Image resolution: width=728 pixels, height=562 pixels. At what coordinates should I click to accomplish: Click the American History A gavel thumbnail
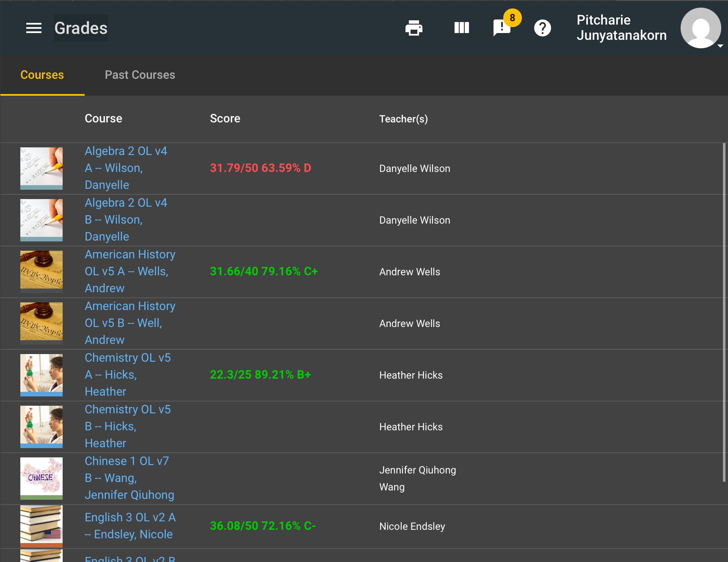(x=41, y=272)
